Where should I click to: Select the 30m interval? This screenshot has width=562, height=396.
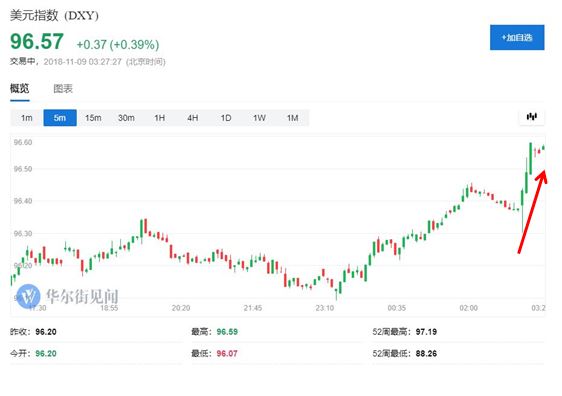click(127, 118)
